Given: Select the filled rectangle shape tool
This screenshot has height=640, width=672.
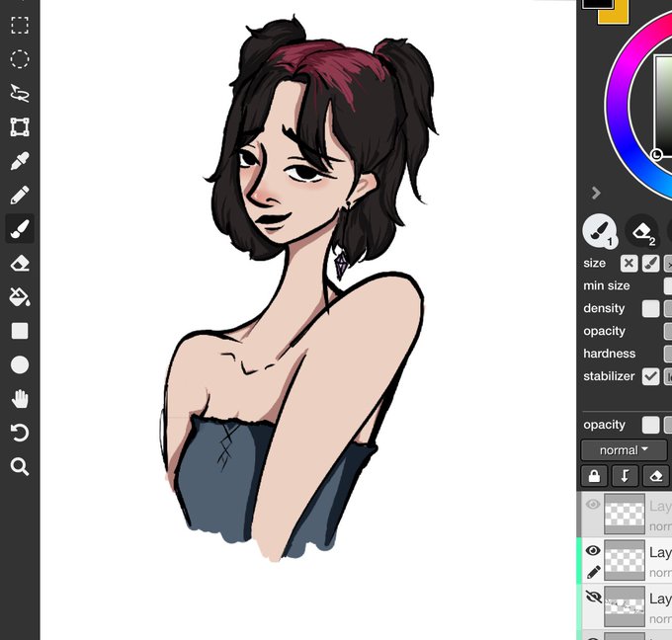Looking at the screenshot, I should (20, 331).
